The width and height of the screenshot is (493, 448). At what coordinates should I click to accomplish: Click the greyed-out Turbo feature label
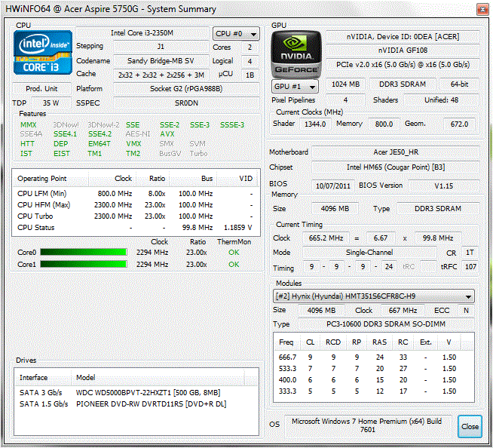198,154
